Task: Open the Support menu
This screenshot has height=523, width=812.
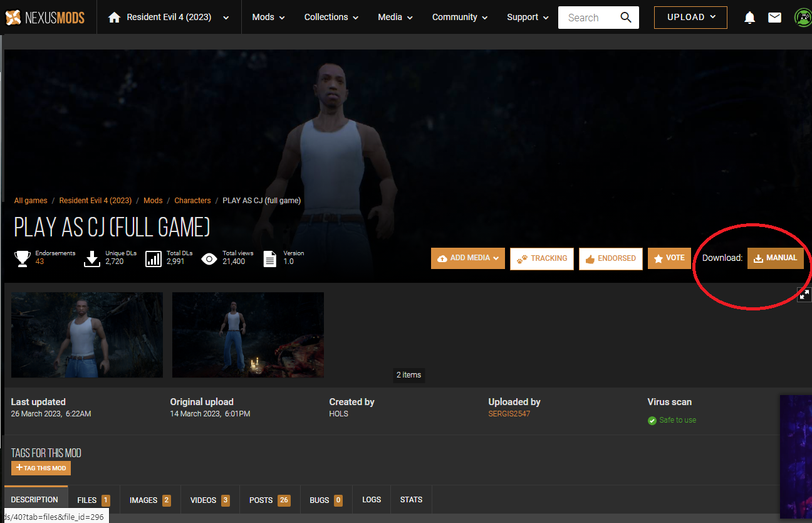Action: coord(528,18)
